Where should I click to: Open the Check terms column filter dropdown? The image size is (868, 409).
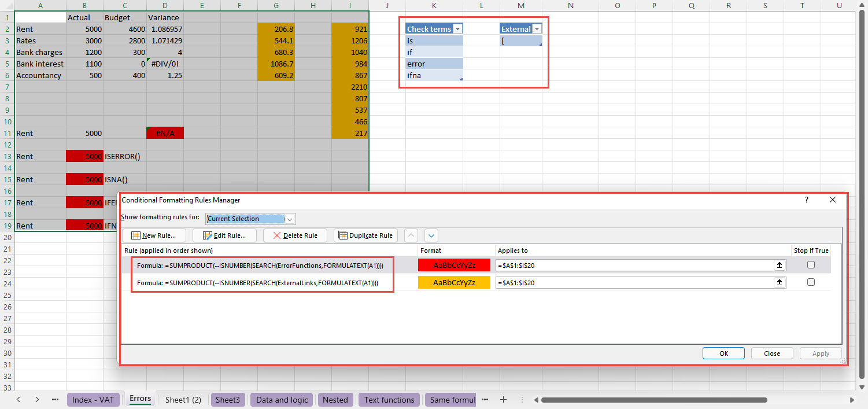[x=457, y=28]
